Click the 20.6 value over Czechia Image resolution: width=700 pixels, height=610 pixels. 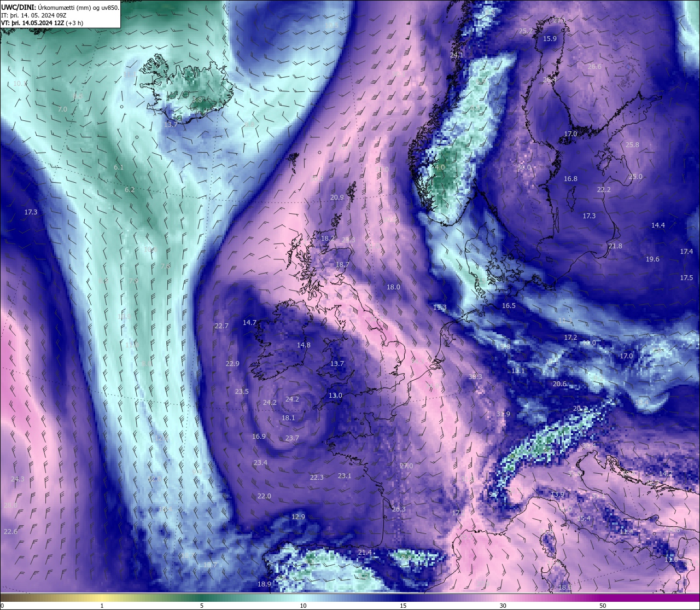(x=559, y=384)
